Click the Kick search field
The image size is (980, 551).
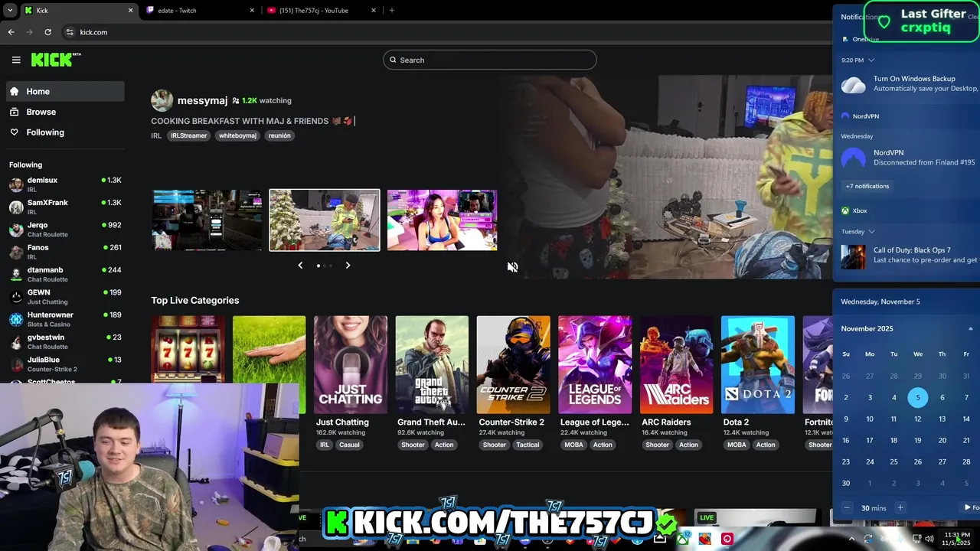click(x=490, y=60)
